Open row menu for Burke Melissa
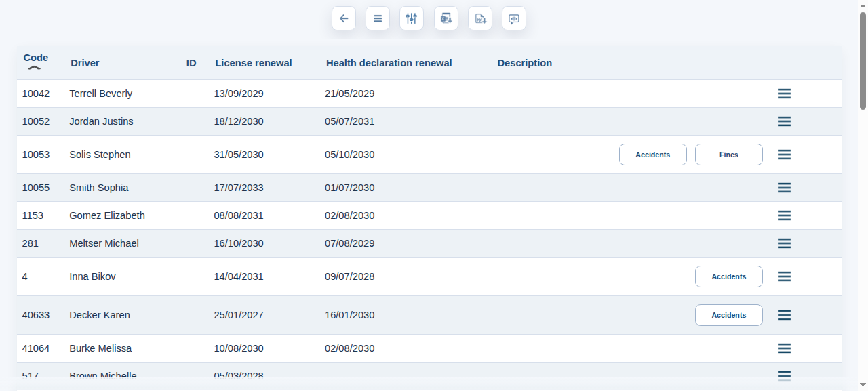Image resolution: width=868 pixels, height=391 pixels. pyautogui.click(x=785, y=348)
